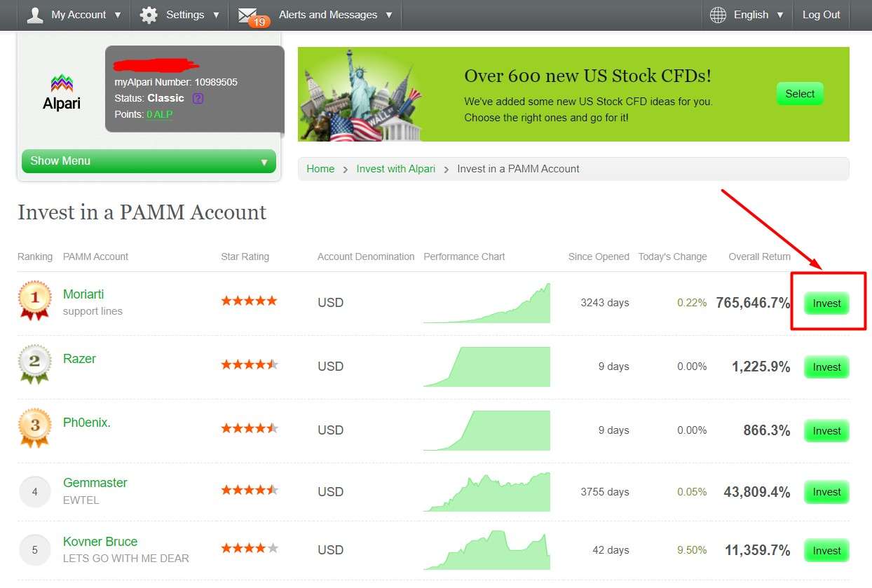Click the My Account person icon
The image size is (872, 588).
[35, 15]
